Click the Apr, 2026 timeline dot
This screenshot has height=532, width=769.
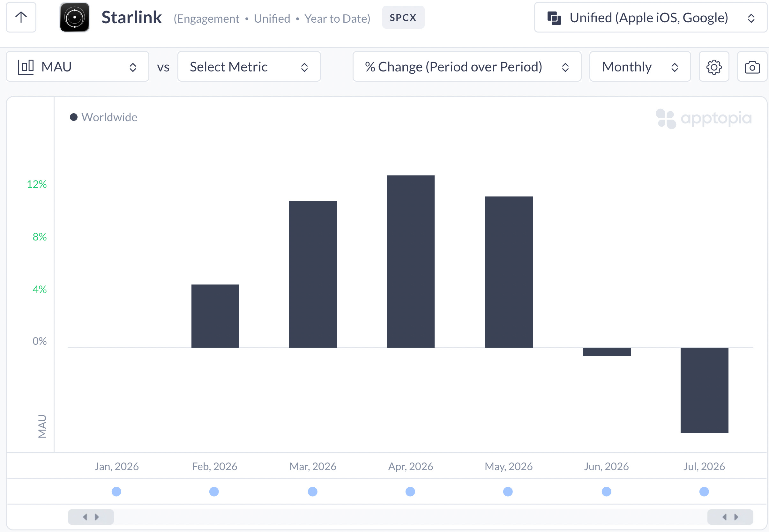click(410, 492)
